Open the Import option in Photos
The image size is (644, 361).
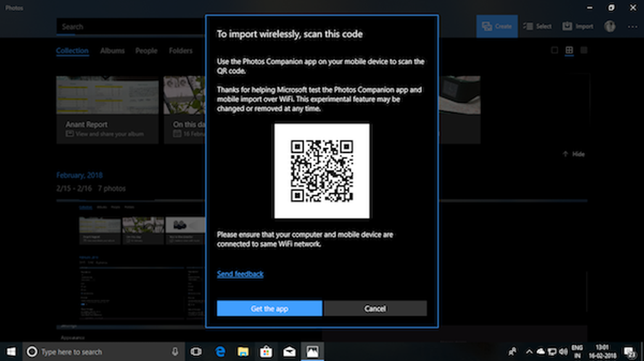pyautogui.click(x=578, y=26)
